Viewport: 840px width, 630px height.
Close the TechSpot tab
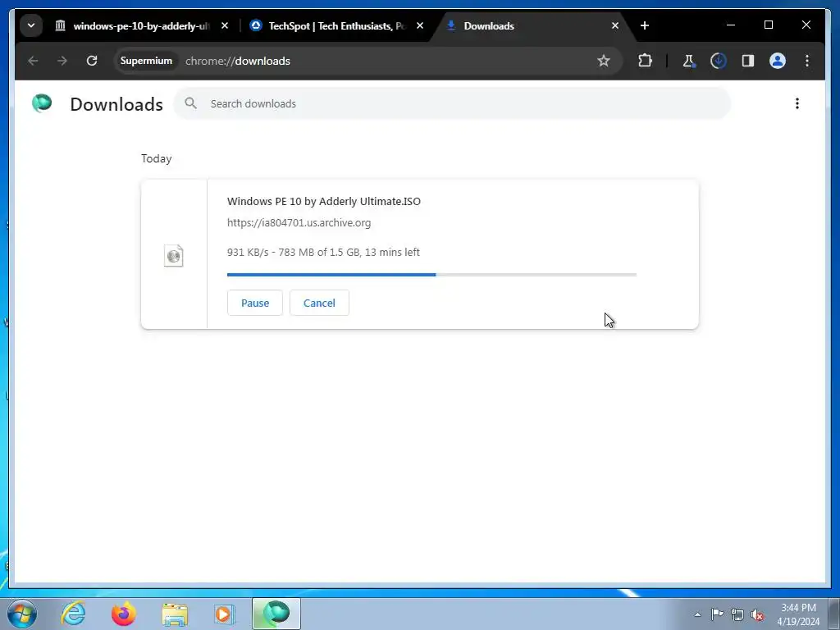click(x=419, y=25)
